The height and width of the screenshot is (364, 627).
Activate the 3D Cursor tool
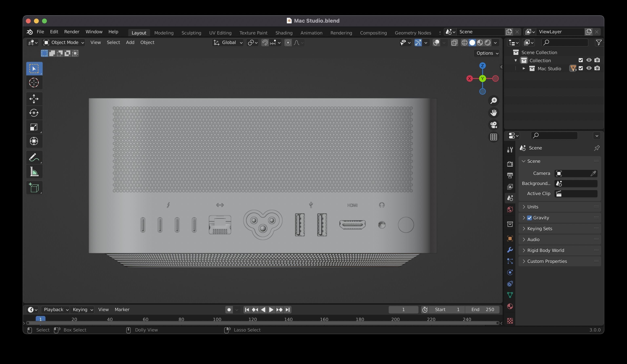pos(34,83)
